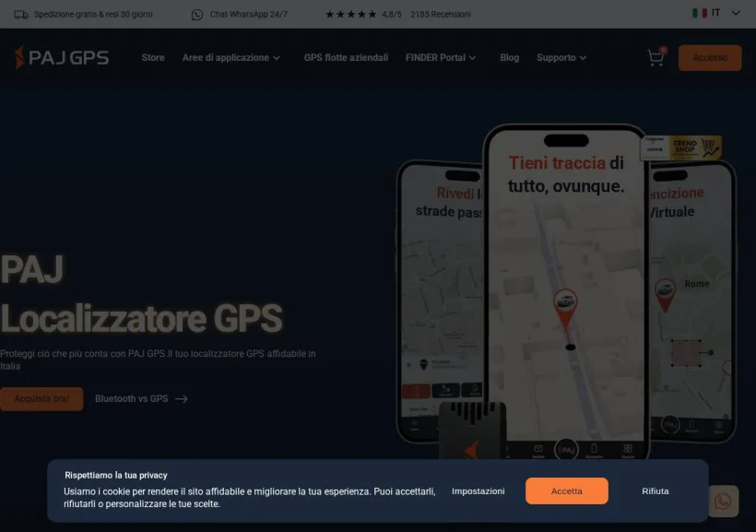Click the center phone mockup image
The height and width of the screenshot is (532, 756).
tap(566, 291)
